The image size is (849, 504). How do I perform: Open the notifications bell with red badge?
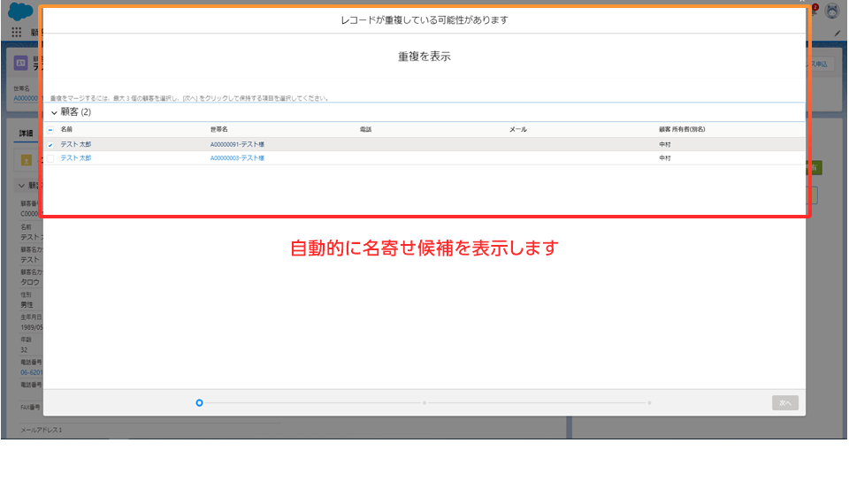pos(812,11)
